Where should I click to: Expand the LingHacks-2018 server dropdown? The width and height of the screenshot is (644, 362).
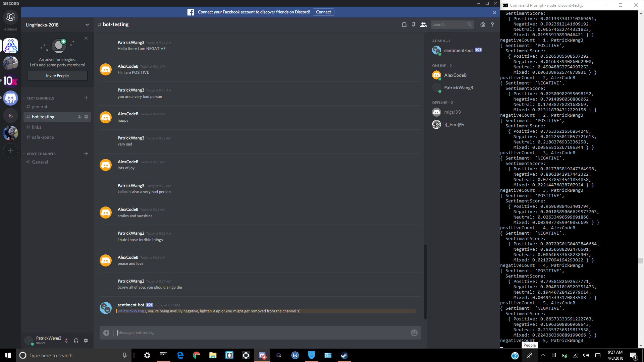(87, 25)
